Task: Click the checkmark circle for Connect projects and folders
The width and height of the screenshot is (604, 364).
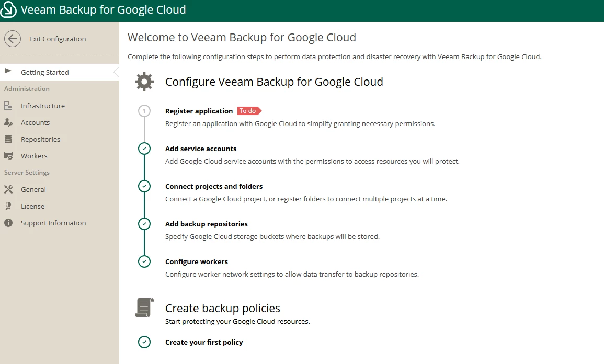Action: point(144,186)
